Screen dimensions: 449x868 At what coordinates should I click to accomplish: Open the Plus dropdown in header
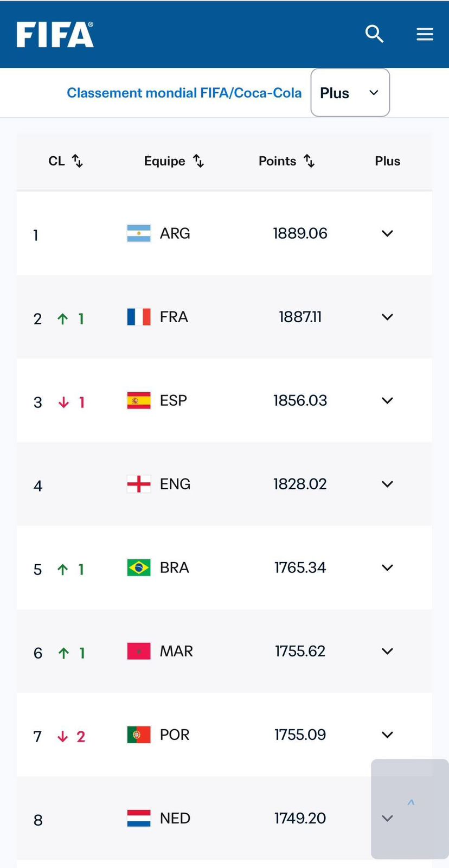(x=350, y=93)
